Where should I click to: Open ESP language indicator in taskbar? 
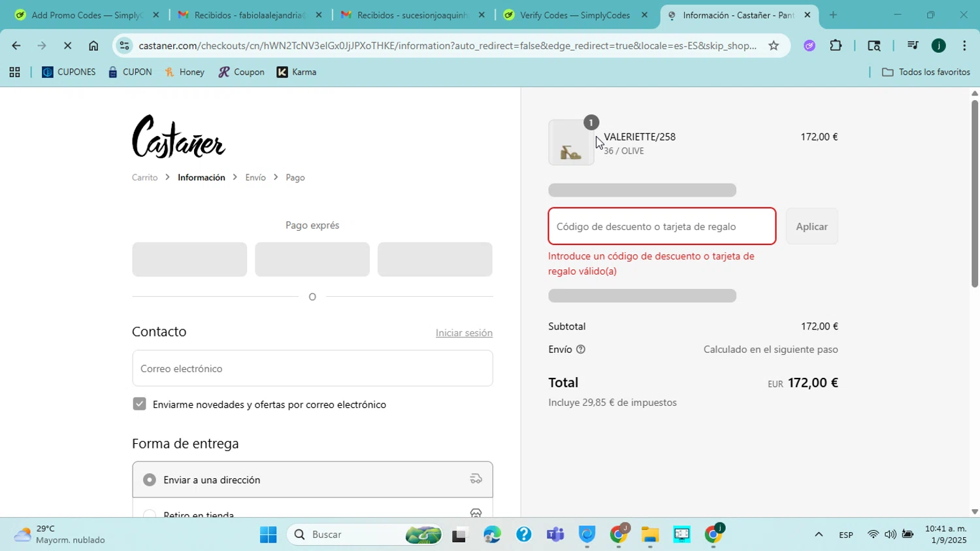846,535
